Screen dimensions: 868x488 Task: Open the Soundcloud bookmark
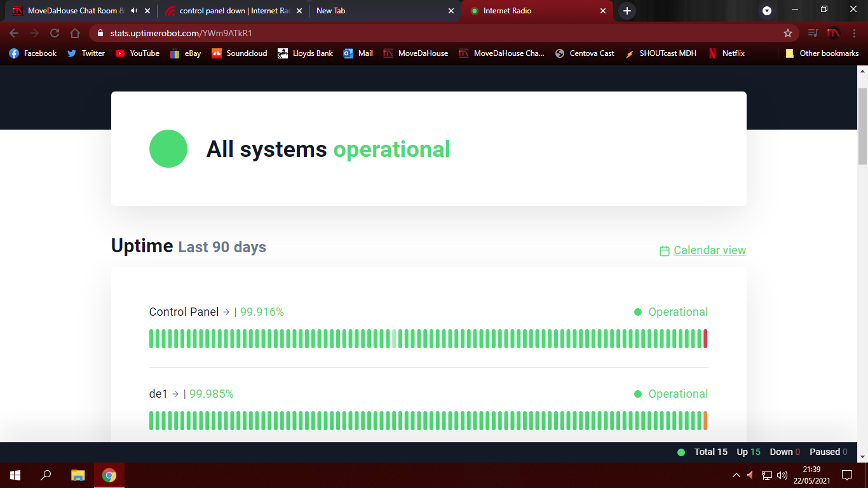[x=240, y=53]
